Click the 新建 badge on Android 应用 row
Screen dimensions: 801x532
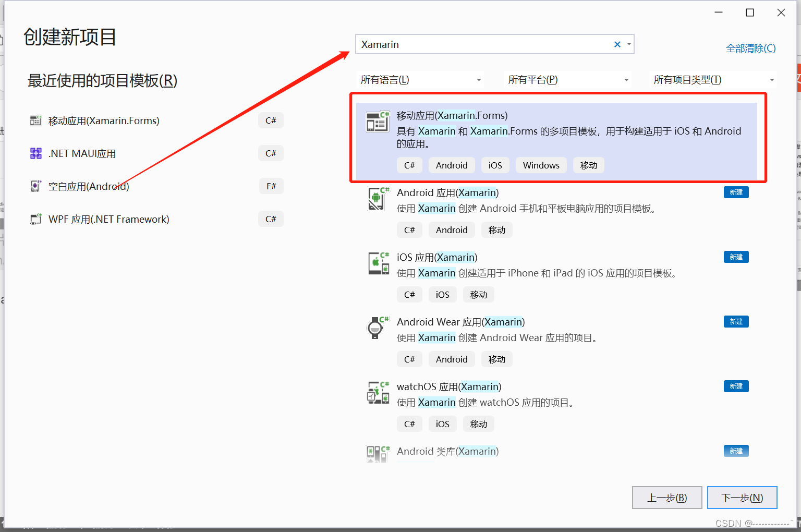[x=736, y=192]
